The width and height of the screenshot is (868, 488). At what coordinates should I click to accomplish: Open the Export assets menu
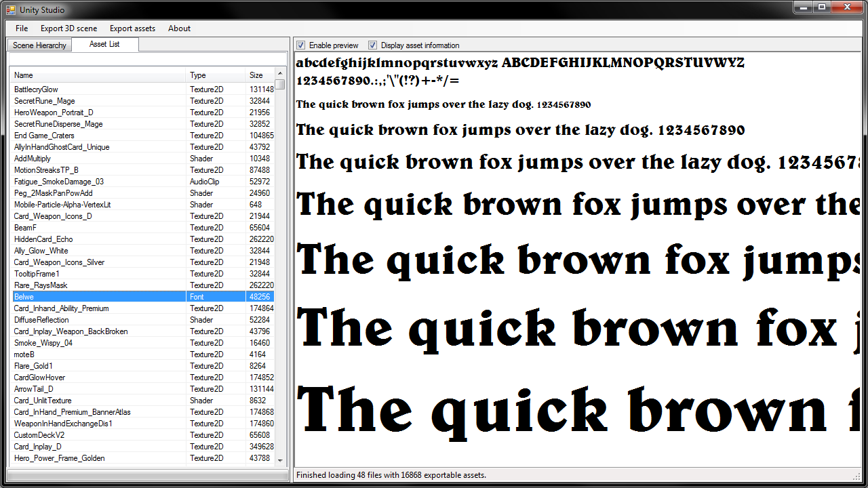coord(132,28)
